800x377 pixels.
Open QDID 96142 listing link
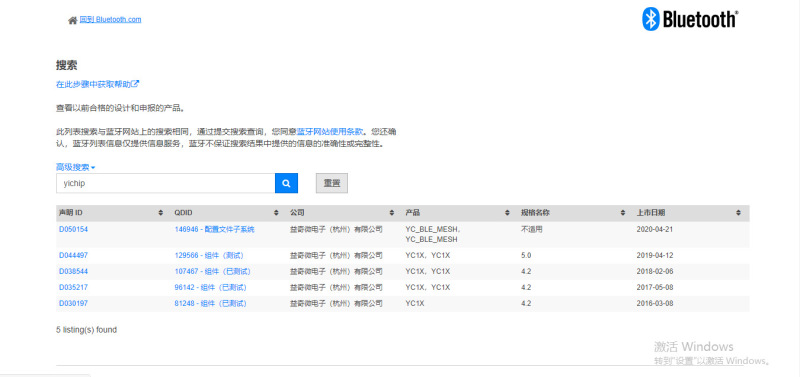(210, 287)
